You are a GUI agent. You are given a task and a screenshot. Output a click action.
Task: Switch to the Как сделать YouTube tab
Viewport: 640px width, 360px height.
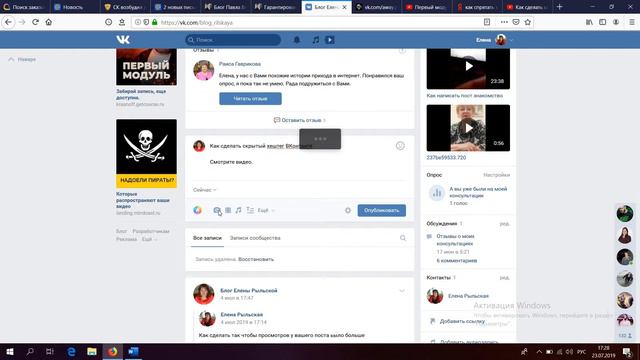[x=527, y=7]
